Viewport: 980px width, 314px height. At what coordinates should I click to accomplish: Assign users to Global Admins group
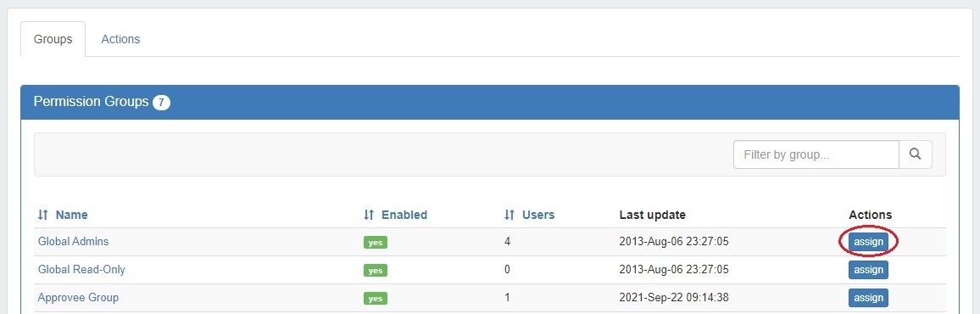point(868,242)
